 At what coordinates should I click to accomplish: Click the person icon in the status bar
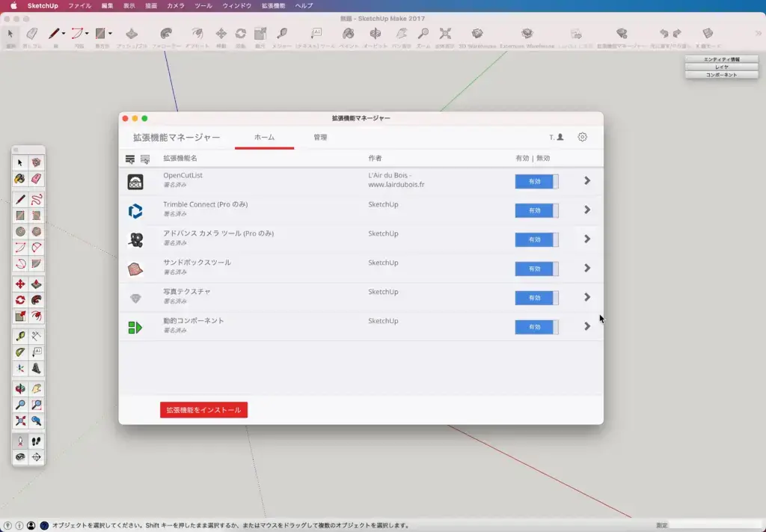click(x=31, y=526)
